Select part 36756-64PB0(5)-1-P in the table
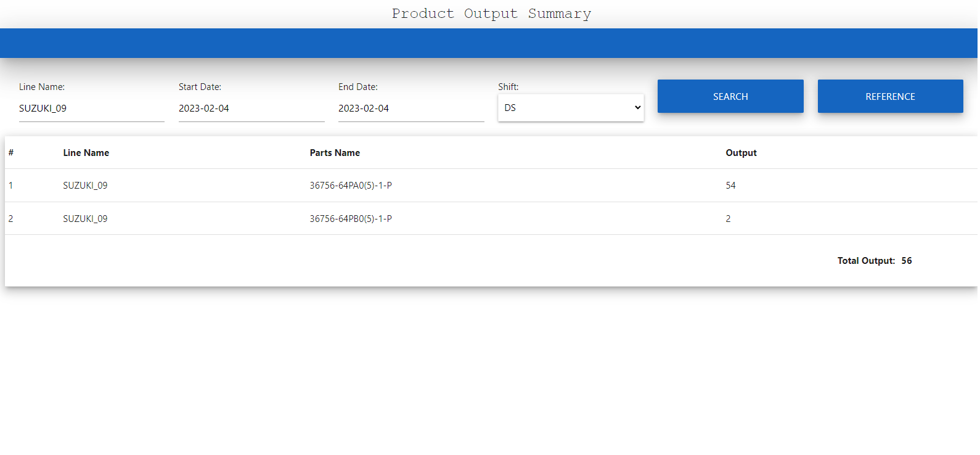The height and width of the screenshot is (455, 980). (x=351, y=219)
